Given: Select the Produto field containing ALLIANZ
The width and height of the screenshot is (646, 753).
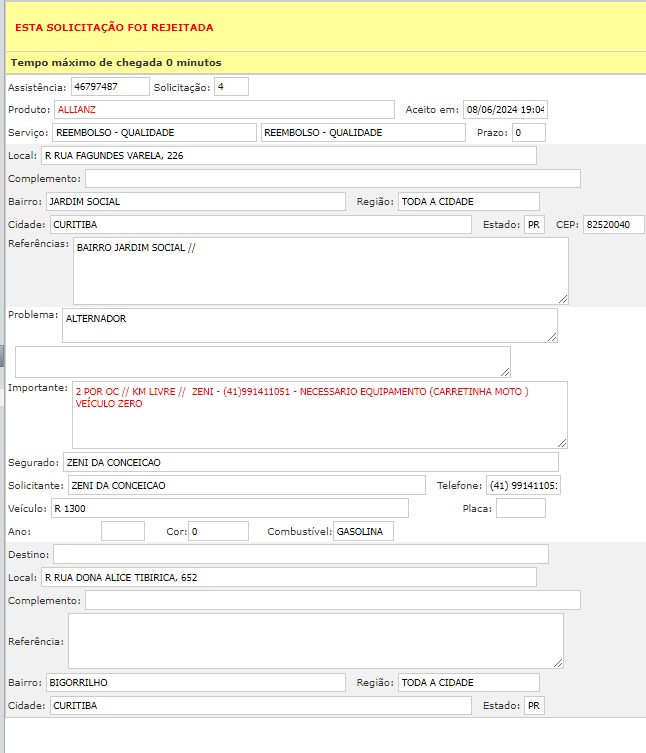Looking at the screenshot, I should point(224,109).
